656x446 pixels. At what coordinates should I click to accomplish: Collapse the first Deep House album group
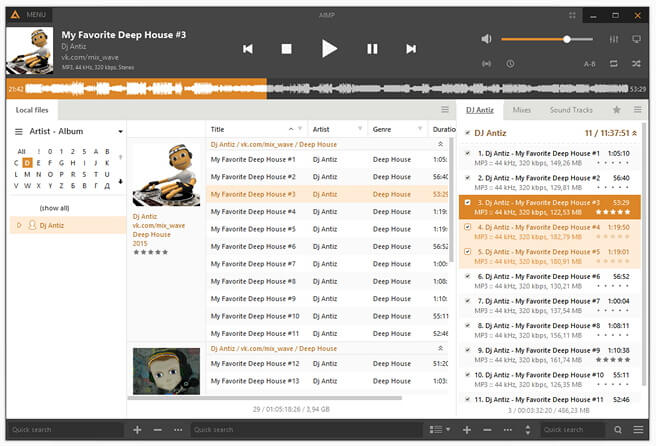440,144
